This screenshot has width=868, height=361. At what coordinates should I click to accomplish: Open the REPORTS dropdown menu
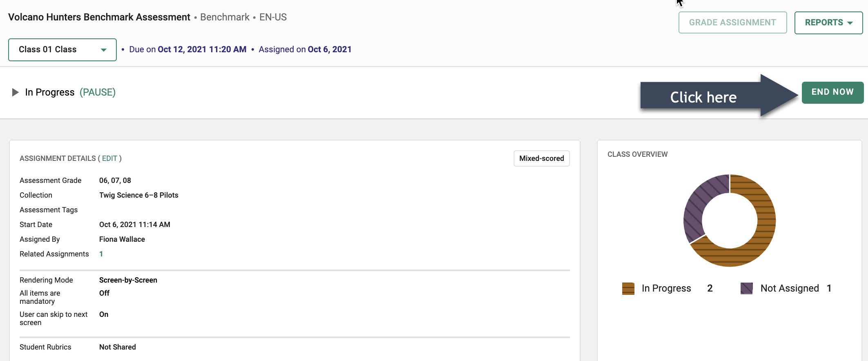pyautogui.click(x=828, y=22)
